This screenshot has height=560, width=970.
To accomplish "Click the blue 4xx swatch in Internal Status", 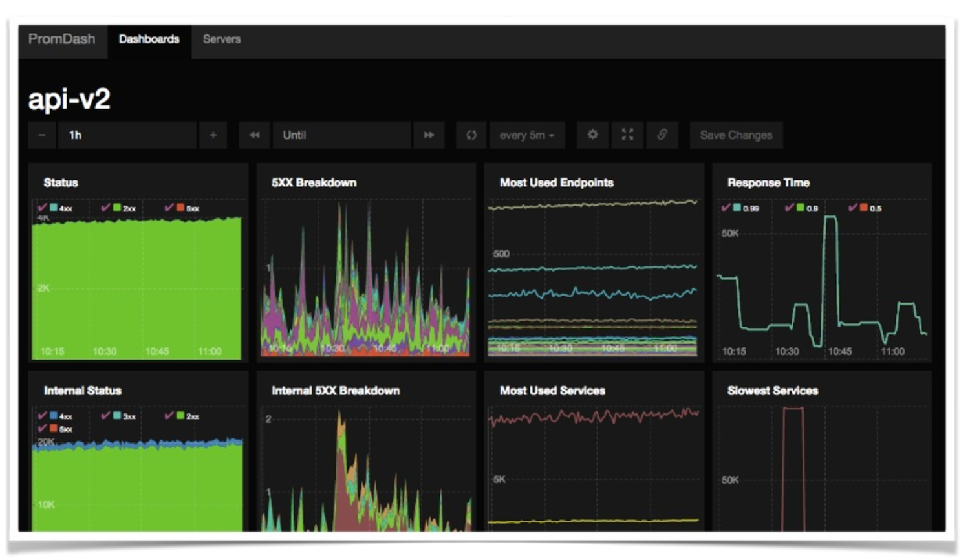I will (54, 415).
